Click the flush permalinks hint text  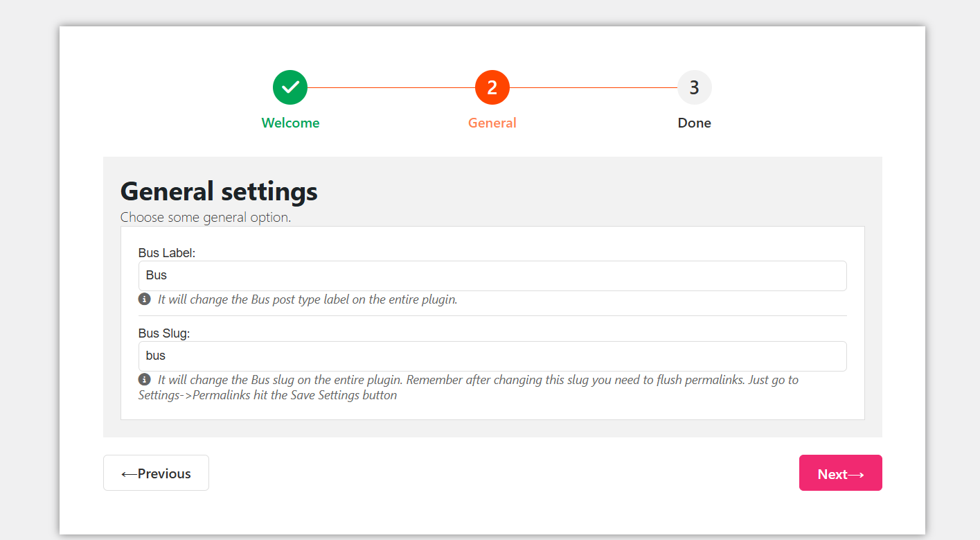pos(468,387)
